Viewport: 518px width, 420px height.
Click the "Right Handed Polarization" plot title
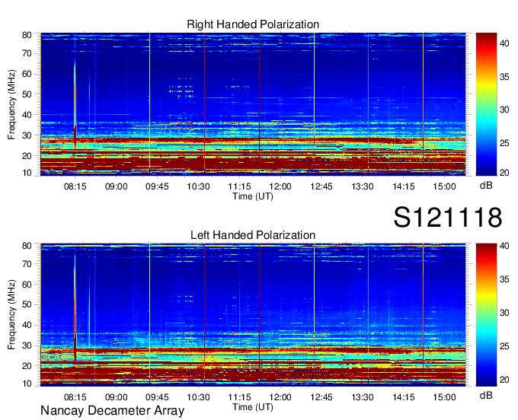(x=253, y=24)
